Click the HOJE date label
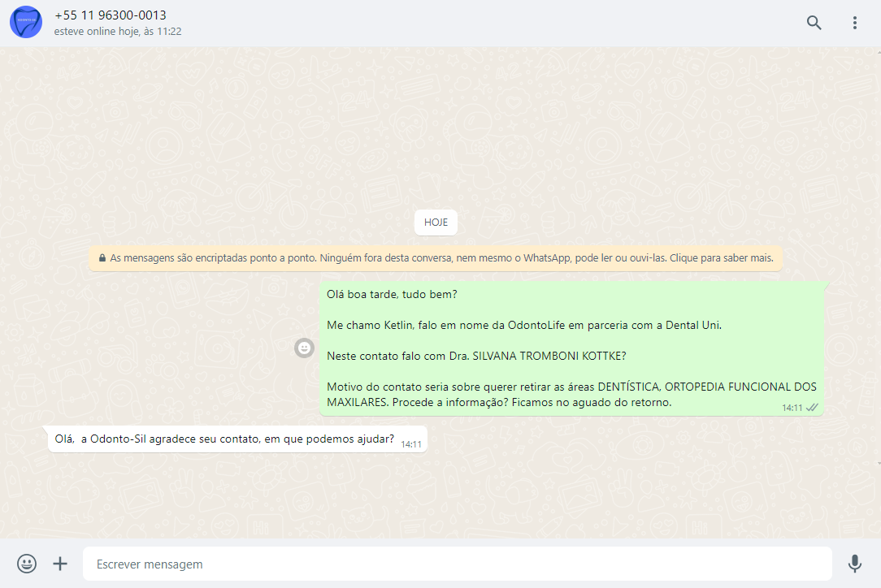The height and width of the screenshot is (588, 881). point(436,223)
